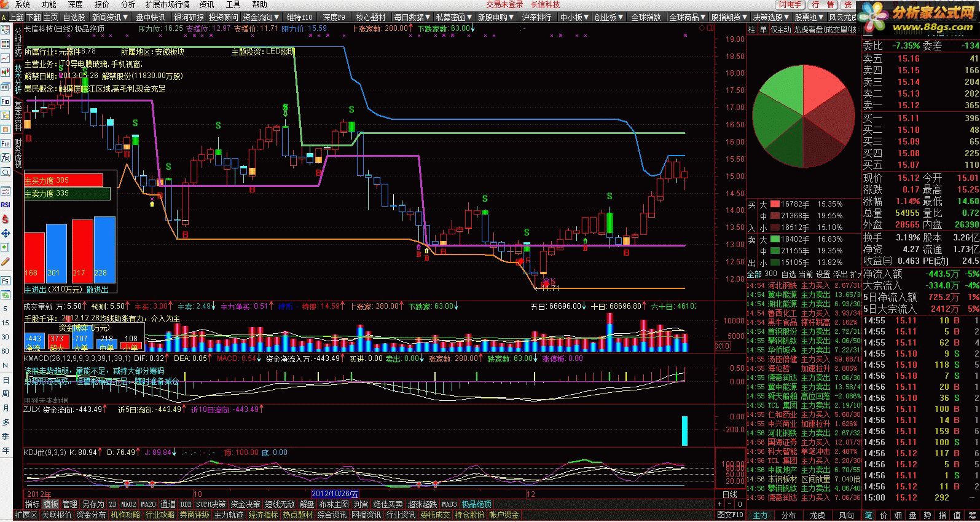Screen dimensions: 980x522
Task: Switch to daily (日) period
Action: click(x=6, y=380)
